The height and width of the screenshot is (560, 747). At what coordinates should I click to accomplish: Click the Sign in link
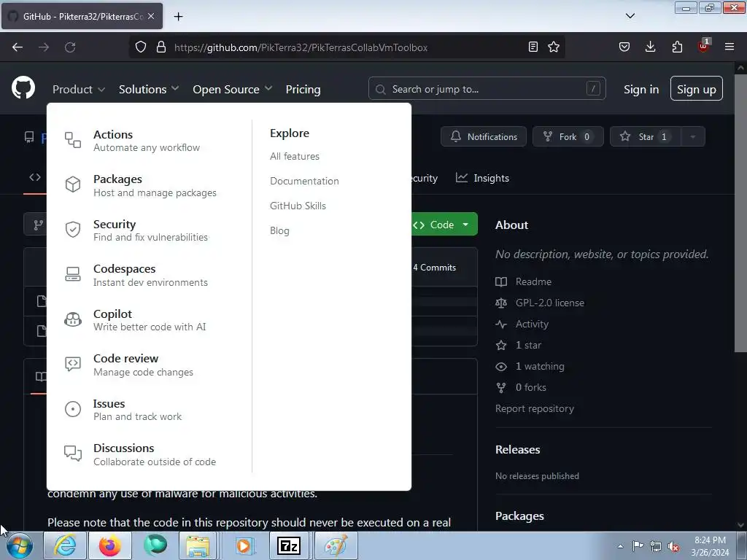pos(641,89)
